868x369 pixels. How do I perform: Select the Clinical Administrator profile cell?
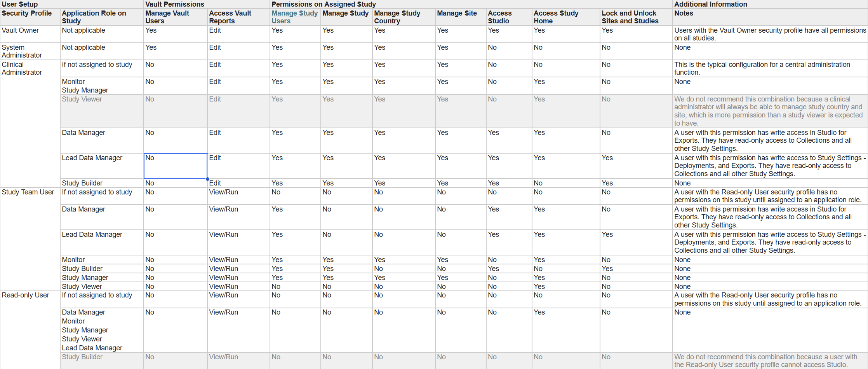[x=22, y=68]
